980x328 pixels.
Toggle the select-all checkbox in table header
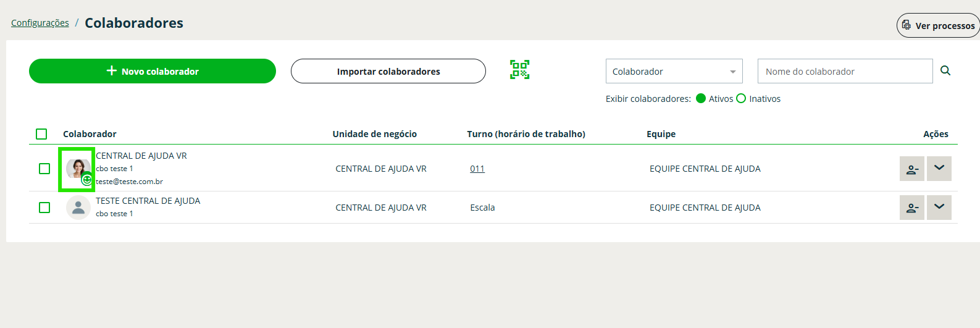[41, 134]
